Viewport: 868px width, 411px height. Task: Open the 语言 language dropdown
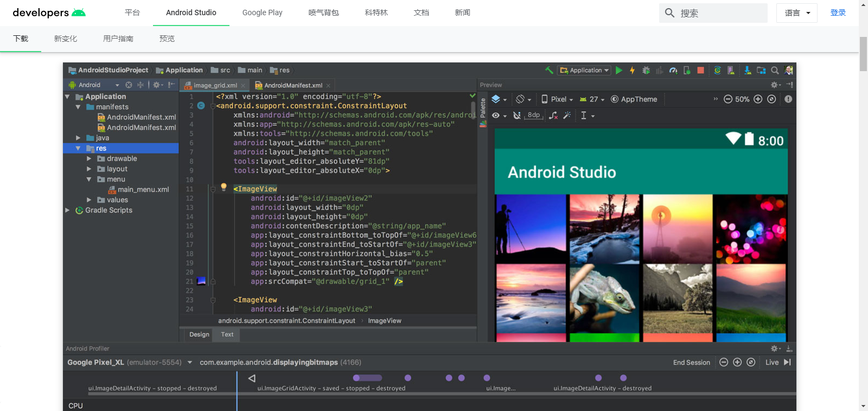coord(797,13)
